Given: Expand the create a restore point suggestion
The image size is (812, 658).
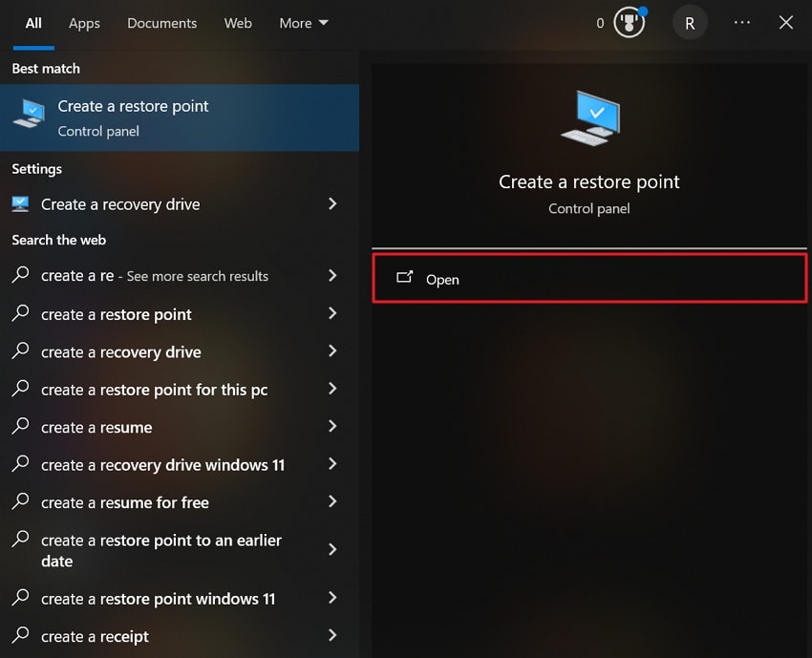Looking at the screenshot, I should (332, 314).
